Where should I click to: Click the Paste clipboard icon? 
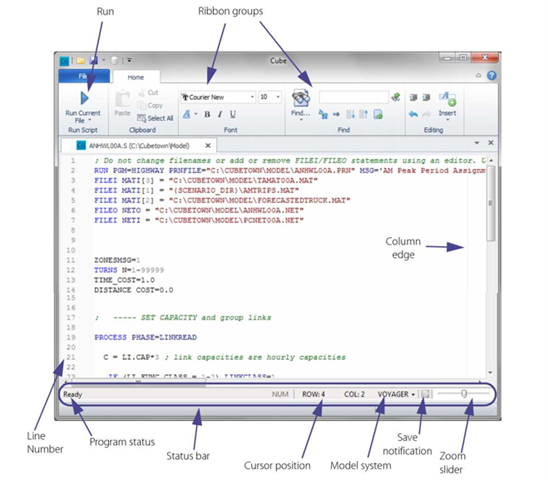(x=122, y=99)
